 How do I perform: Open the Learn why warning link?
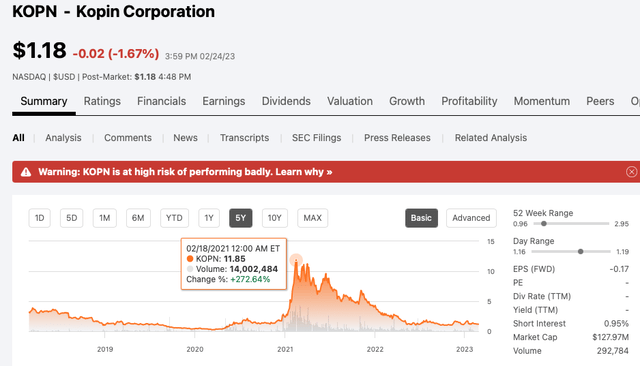tap(304, 172)
